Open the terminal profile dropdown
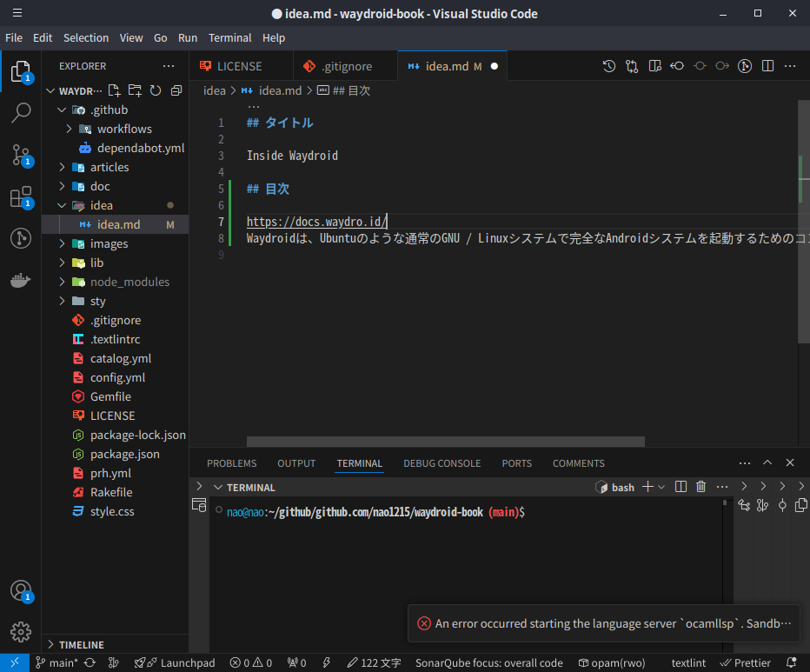The image size is (810, 672). pos(661,487)
